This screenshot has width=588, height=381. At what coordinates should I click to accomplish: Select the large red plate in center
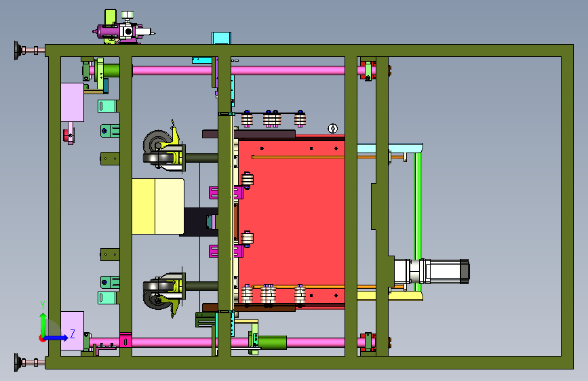292,221
